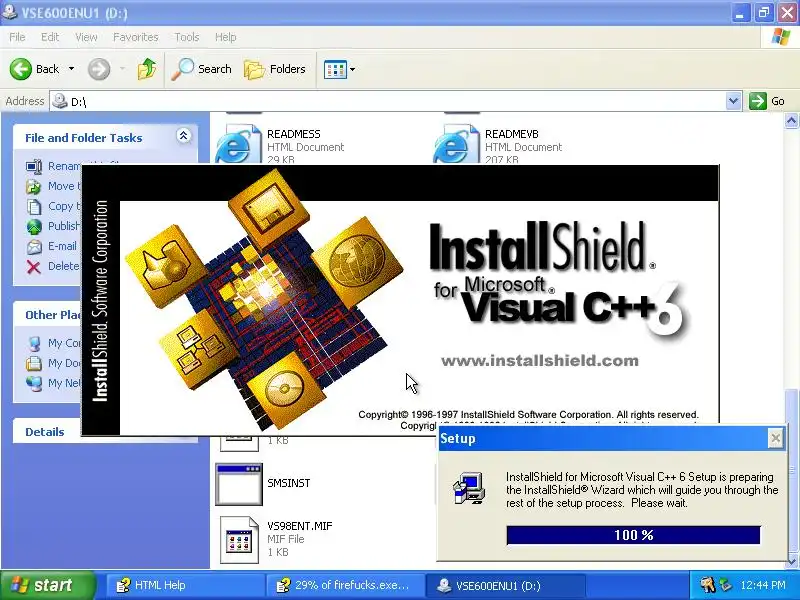
Task: Click the InstallShield splash artwork
Action: click(x=264, y=298)
